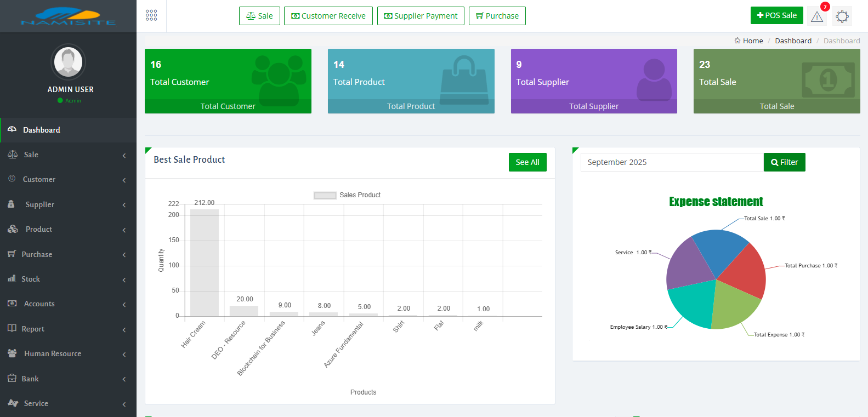Click the grid menu toggle icon
The width and height of the screenshot is (868, 417).
tap(151, 15)
